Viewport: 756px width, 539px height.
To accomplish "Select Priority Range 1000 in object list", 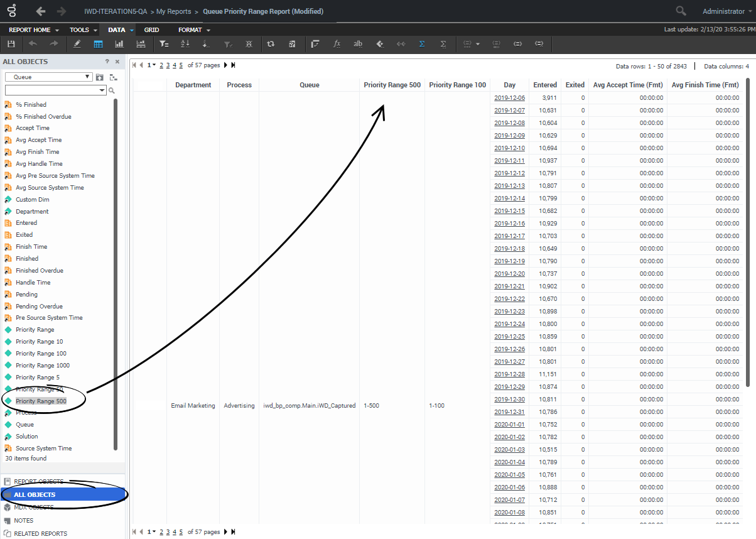I will (x=43, y=366).
